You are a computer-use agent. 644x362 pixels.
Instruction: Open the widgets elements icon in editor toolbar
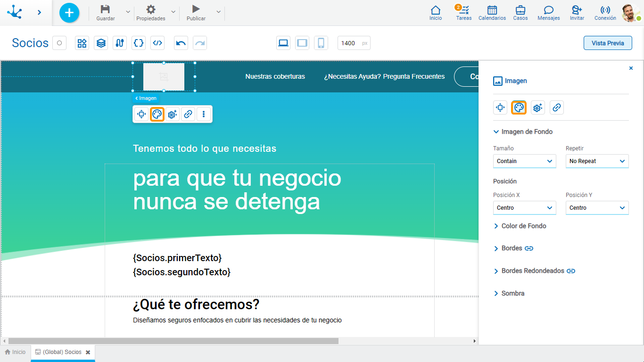(x=82, y=43)
